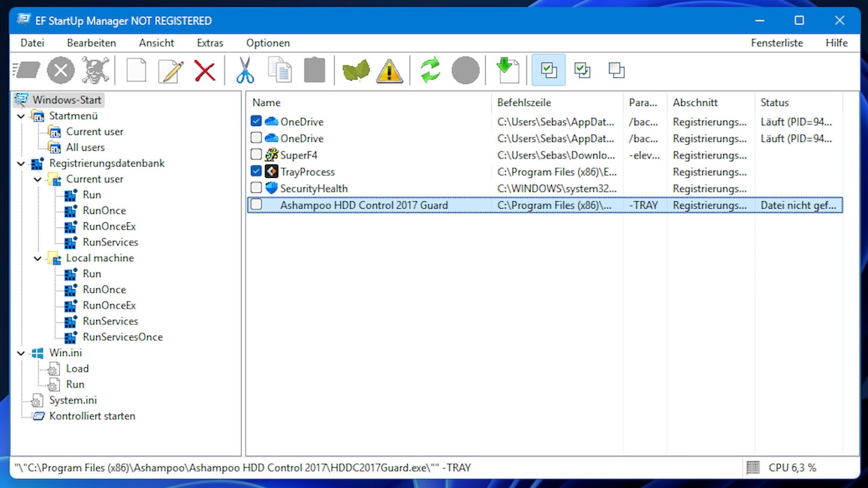Click the red X delete toolbar icon
Image resolution: width=868 pixels, height=488 pixels.
click(205, 71)
